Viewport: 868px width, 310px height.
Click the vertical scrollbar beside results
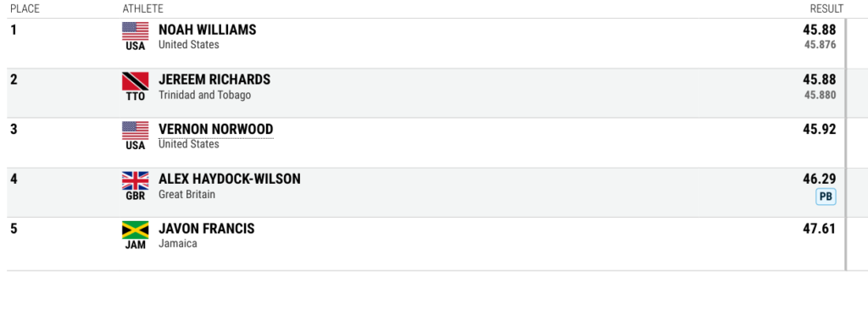pos(846,144)
